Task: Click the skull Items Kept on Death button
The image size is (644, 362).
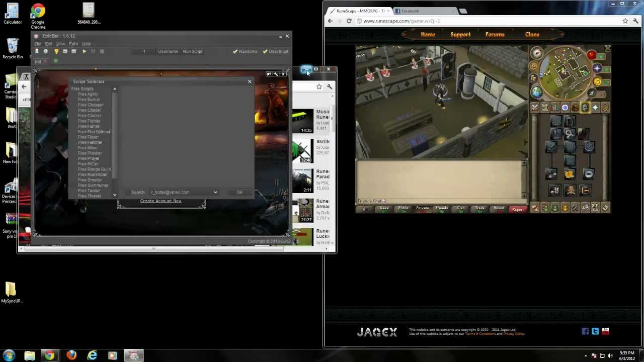Action: pyautogui.click(x=570, y=191)
